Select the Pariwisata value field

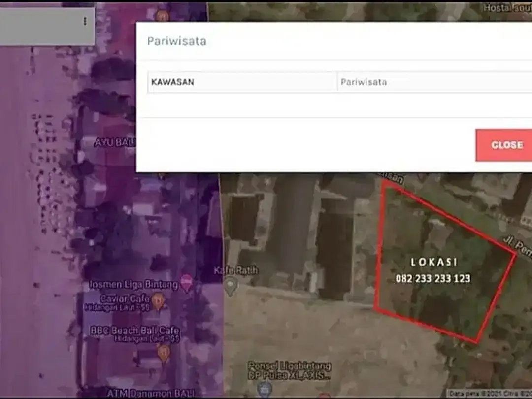[x=435, y=82]
